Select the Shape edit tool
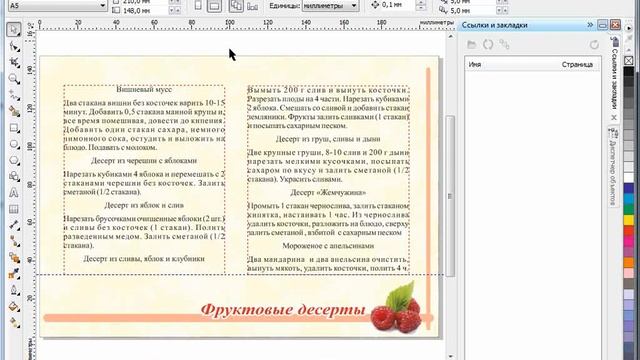 click(13, 46)
